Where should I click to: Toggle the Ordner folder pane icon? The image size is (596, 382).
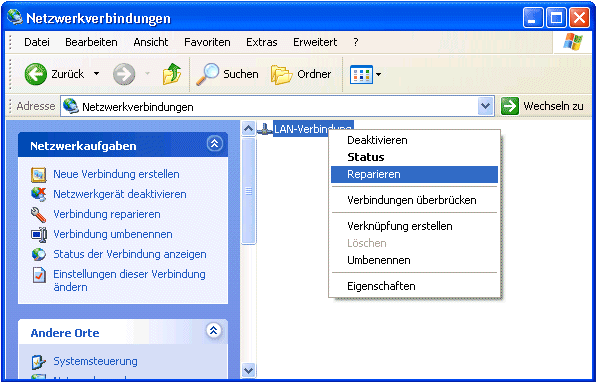coord(282,74)
